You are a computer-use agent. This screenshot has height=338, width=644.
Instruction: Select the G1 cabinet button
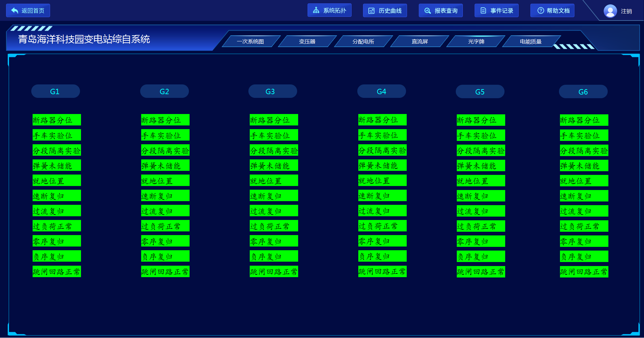(x=55, y=91)
